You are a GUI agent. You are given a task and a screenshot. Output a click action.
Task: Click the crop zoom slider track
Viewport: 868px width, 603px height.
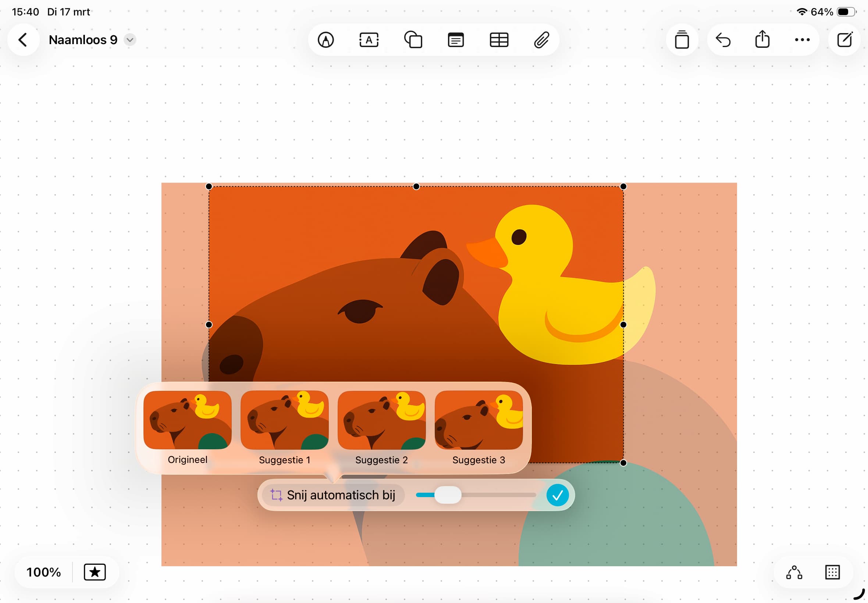[x=499, y=495]
